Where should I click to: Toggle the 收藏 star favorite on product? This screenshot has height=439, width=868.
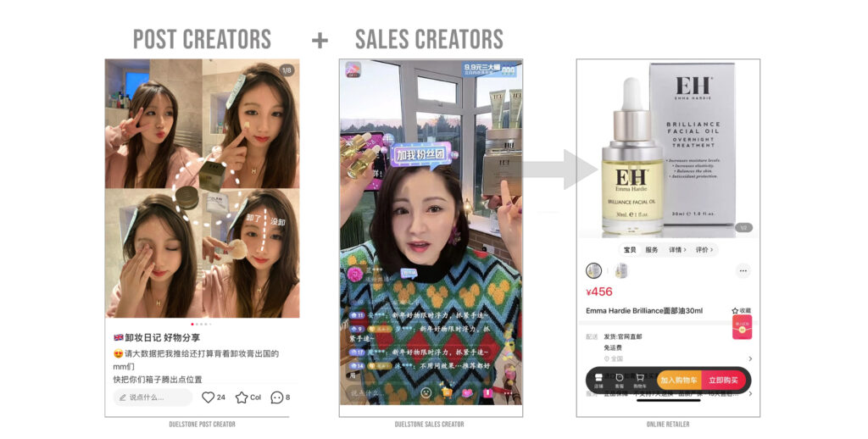[741, 310]
